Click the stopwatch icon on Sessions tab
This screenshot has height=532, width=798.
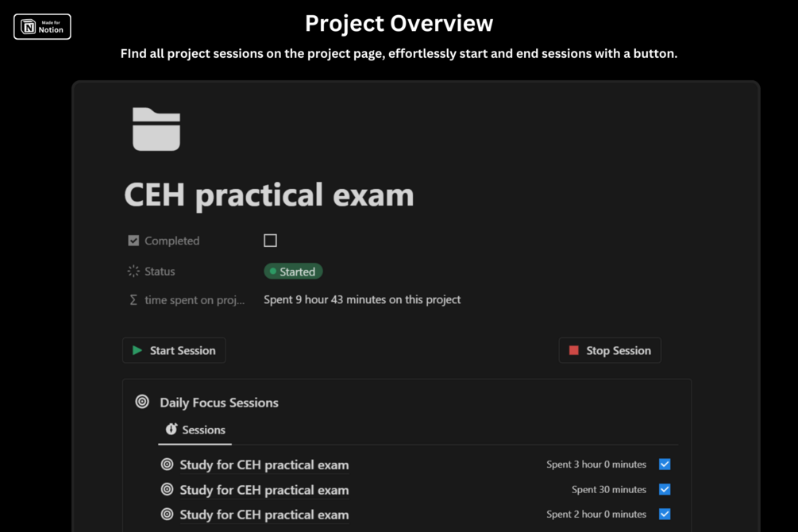click(171, 430)
